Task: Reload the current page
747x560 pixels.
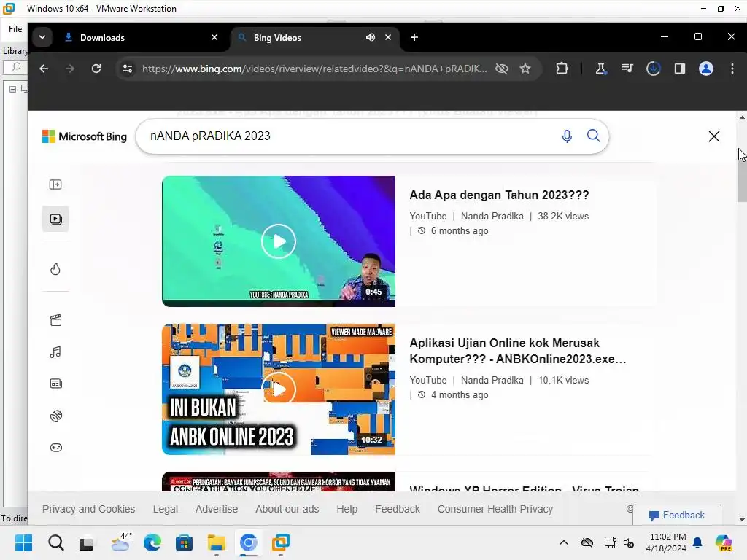Action: (x=96, y=69)
